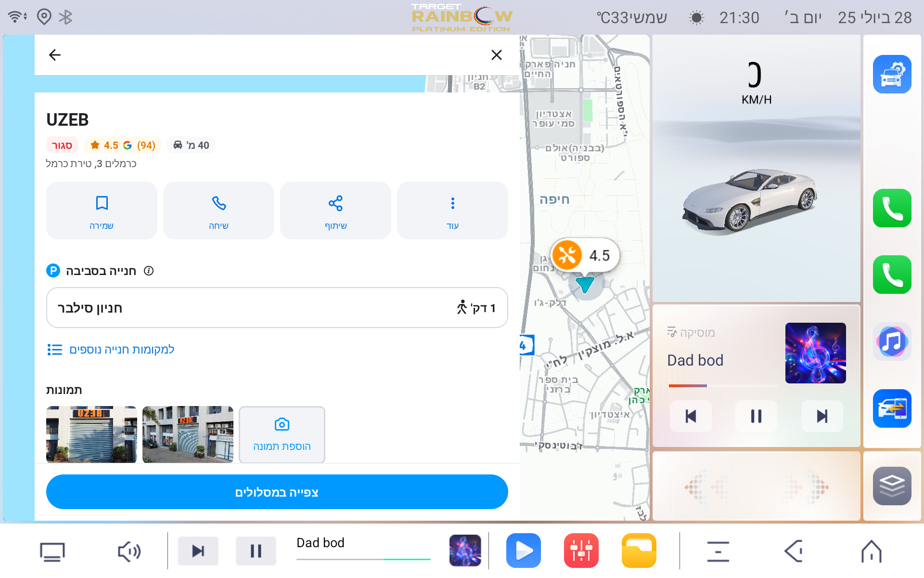924x578 pixels.
Task: Go to home screen with house icon
Action: click(872, 551)
